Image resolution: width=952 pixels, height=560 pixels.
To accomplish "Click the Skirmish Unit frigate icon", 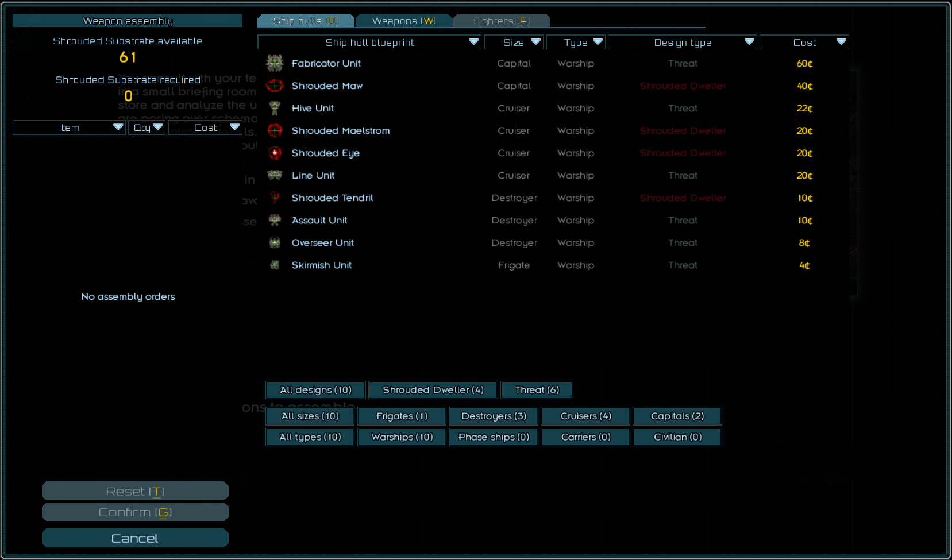I will click(x=275, y=265).
